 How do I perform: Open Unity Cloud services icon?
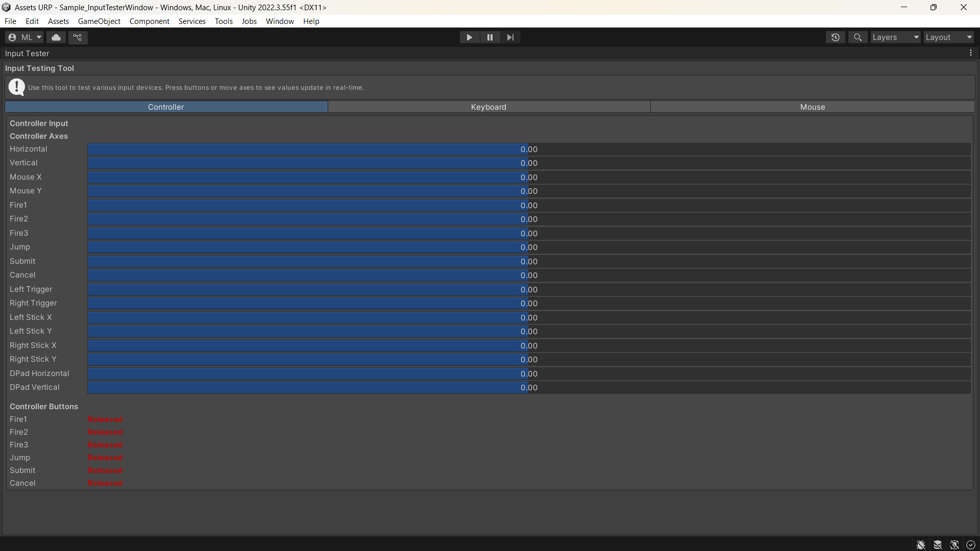point(56,37)
